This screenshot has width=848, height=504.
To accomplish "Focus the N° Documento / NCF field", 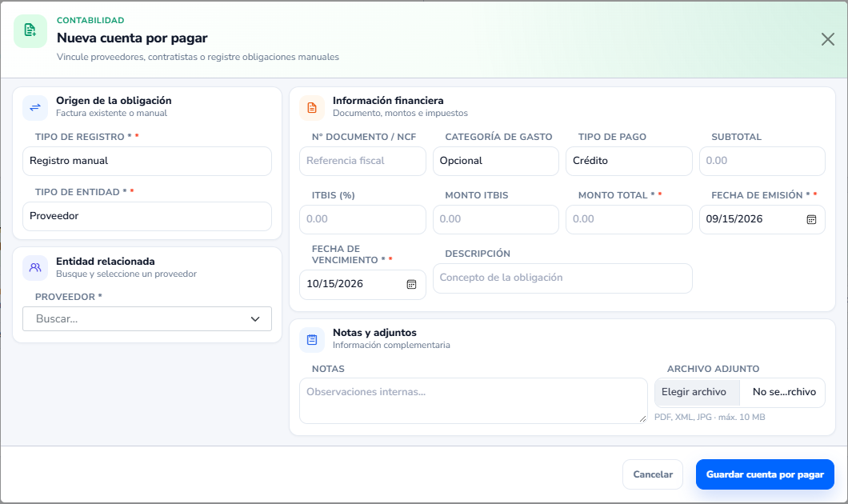I will [x=363, y=161].
